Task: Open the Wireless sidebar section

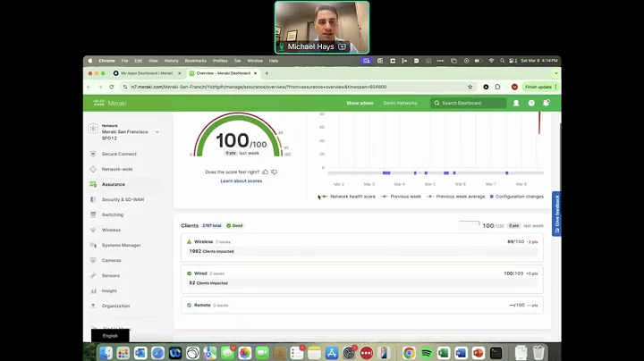Action: click(111, 230)
